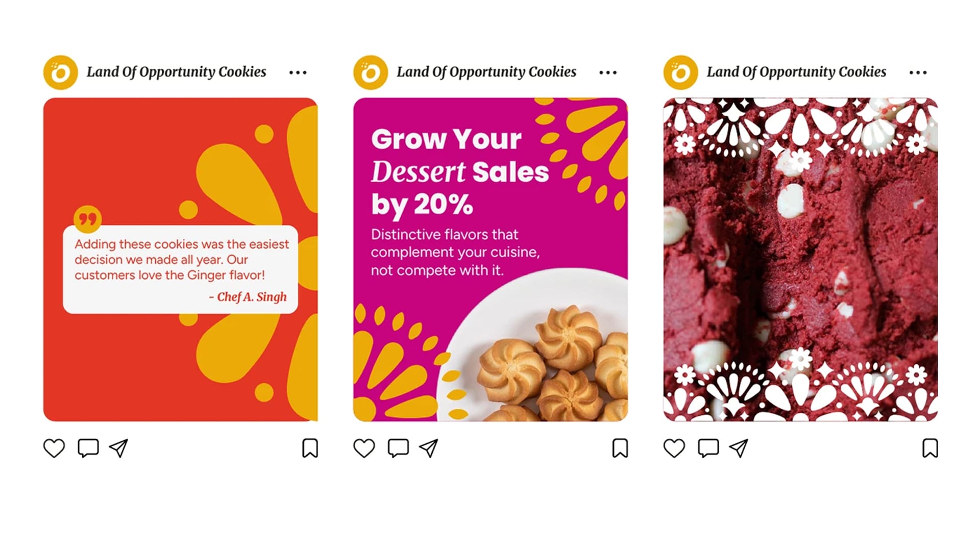Click the profile avatar above red velvet post

click(x=681, y=72)
